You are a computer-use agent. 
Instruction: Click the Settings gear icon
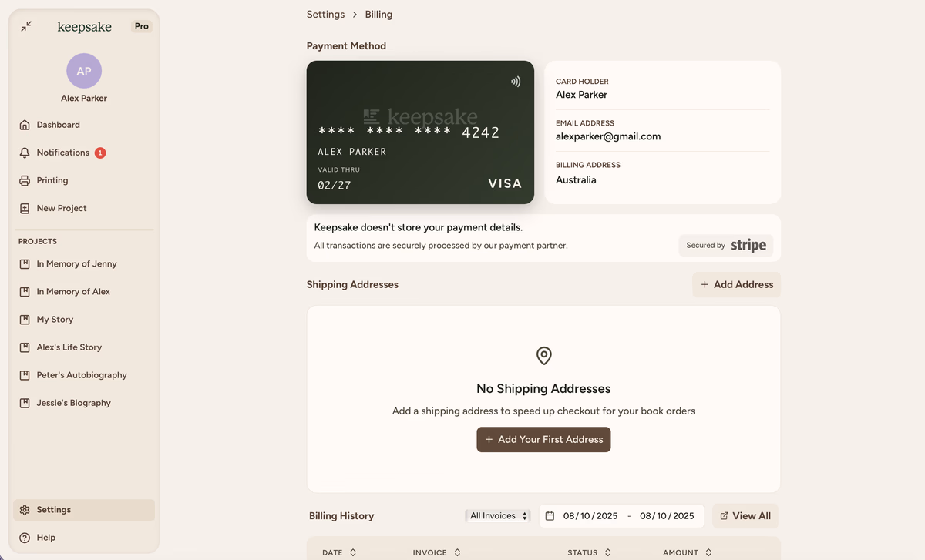(x=25, y=510)
